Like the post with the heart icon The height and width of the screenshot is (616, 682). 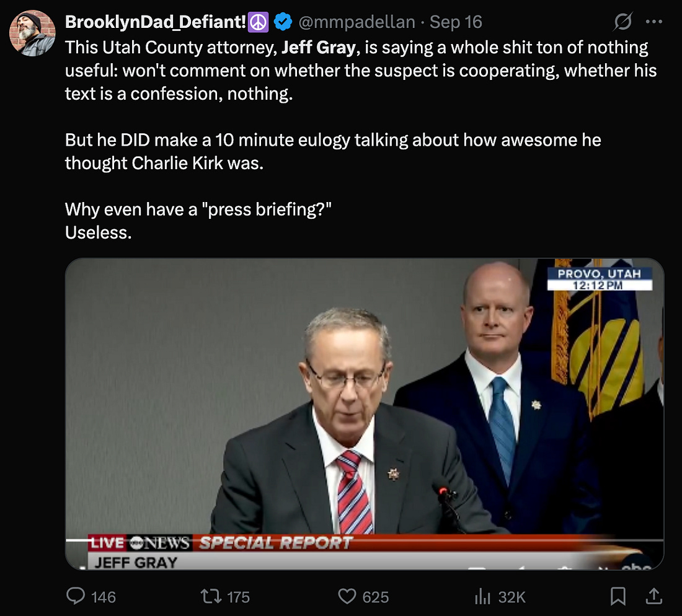(x=347, y=596)
